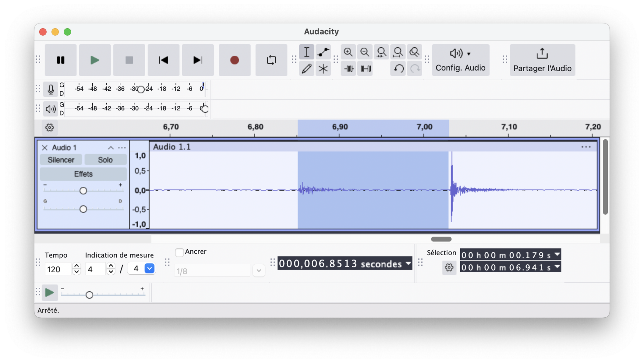Start recording with the red Record button
This screenshot has height=363, width=644.
click(x=234, y=60)
